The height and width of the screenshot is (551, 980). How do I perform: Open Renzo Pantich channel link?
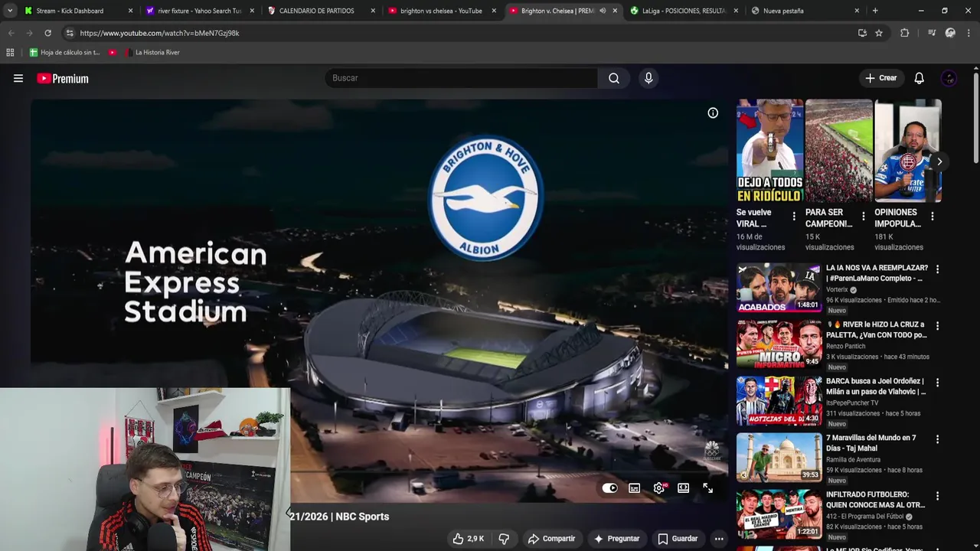[845, 347]
